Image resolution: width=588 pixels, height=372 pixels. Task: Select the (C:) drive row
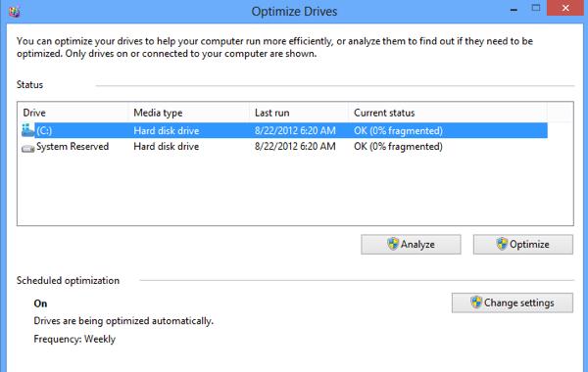tap(284, 130)
